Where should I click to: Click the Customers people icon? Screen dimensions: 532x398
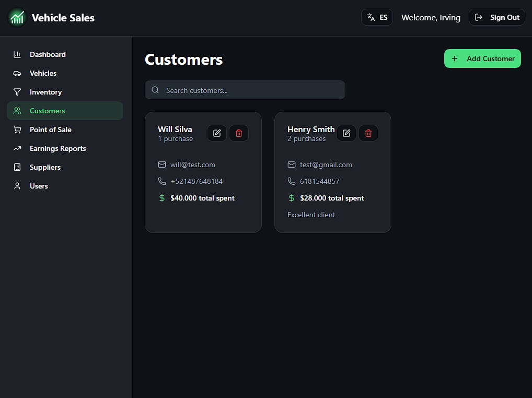tap(17, 111)
